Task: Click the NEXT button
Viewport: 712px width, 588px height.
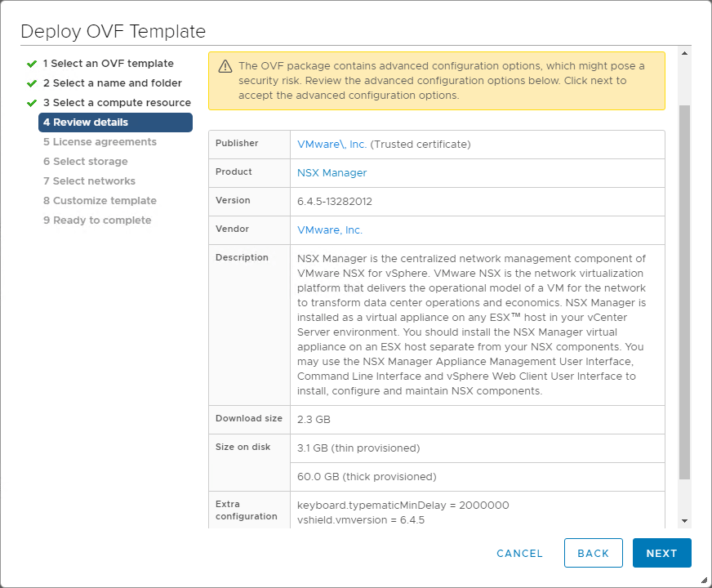Action: (x=662, y=553)
